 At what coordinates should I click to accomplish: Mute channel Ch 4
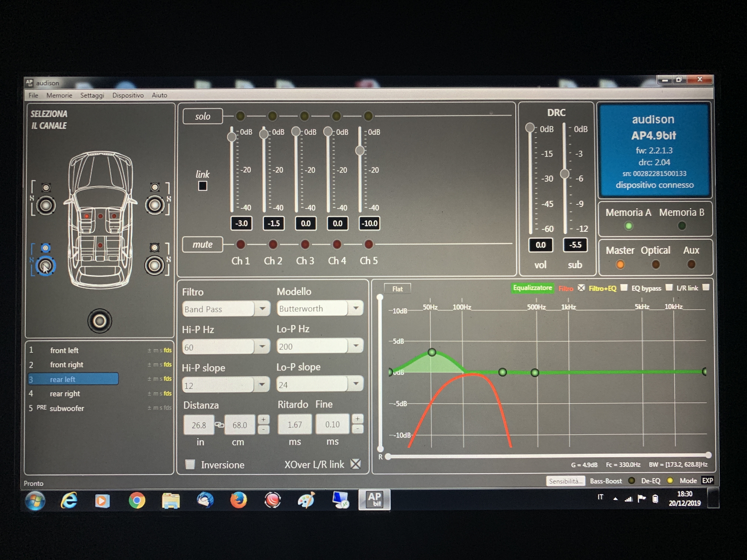pyautogui.click(x=337, y=244)
